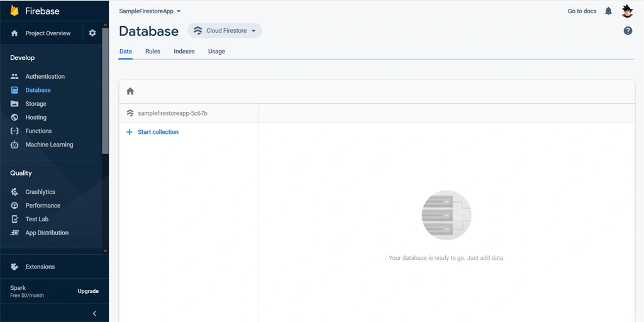Screen dimensions: 644x322
Task: Click the Quality section heading
Action: (21, 173)
